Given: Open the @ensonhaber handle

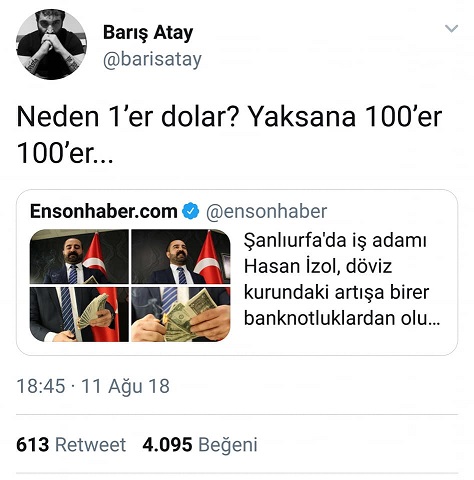Looking at the screenshot, I should [x=266, y=211].
